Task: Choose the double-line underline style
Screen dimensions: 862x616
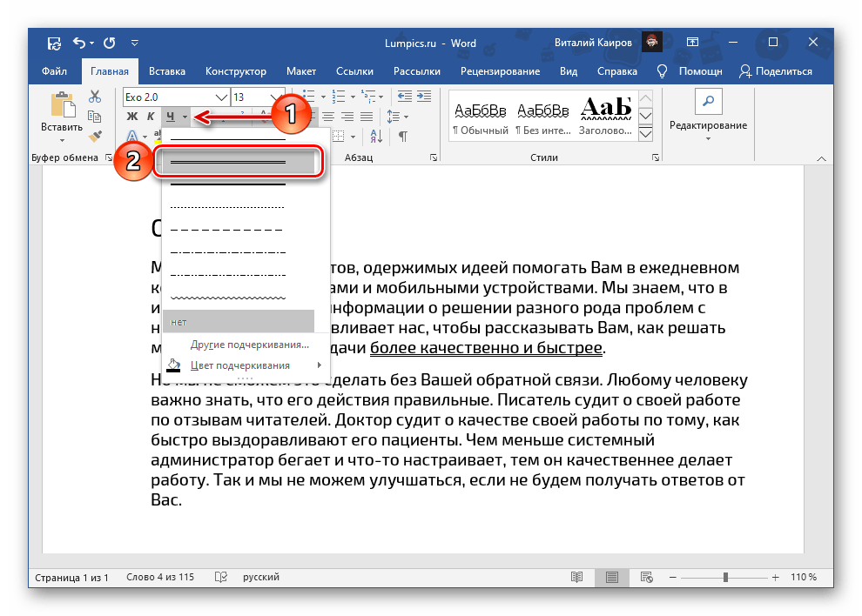Action: (x=228, y=163)
